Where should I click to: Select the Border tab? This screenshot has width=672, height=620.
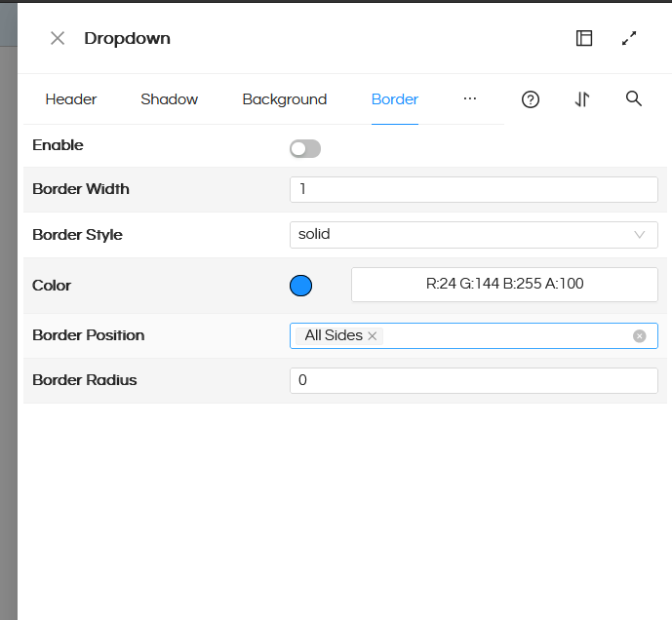coord(395,99)
